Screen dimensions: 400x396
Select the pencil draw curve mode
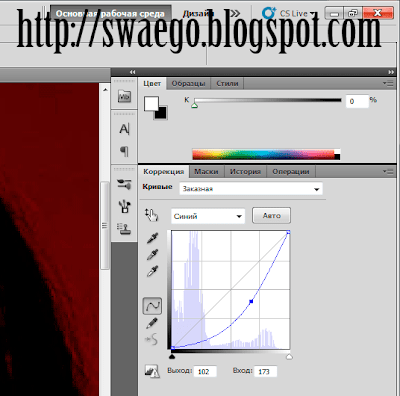(x=152, y=323)
